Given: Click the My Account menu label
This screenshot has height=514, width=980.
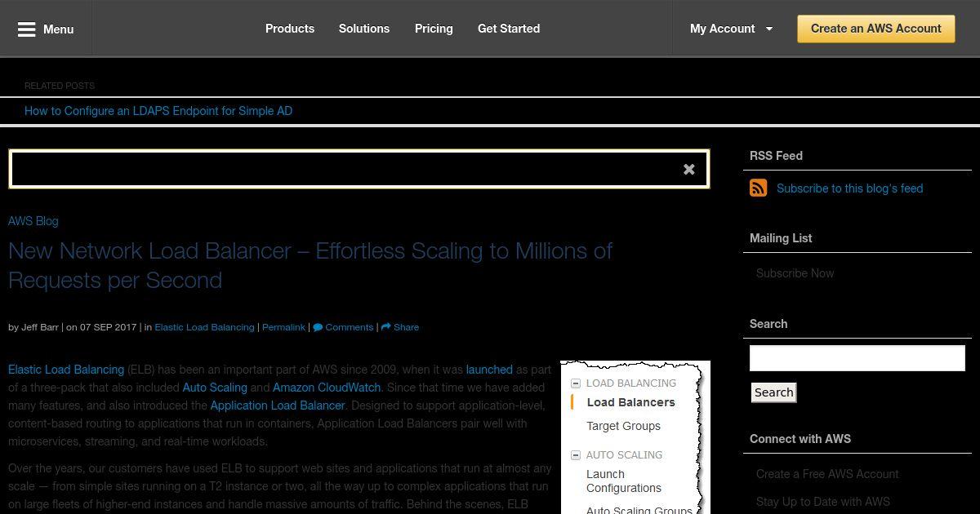Looking at the screenshot, I should 722,29.
